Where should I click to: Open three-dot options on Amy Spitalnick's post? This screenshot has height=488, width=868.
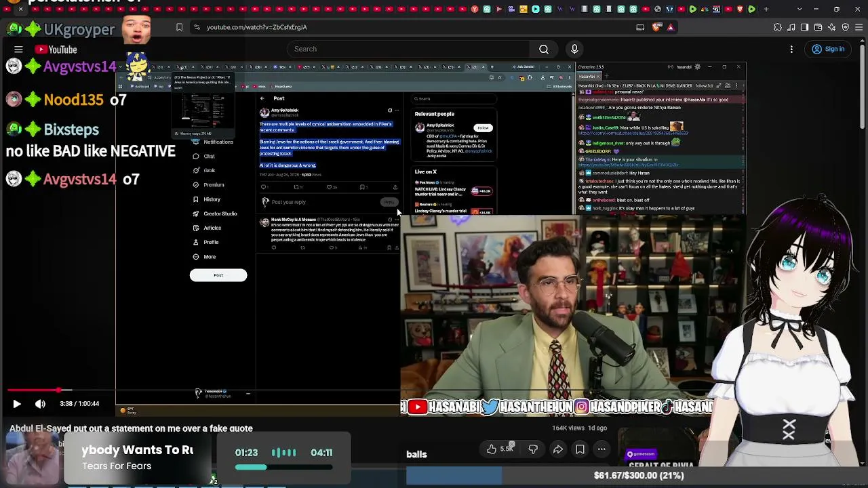click(397, 110)
